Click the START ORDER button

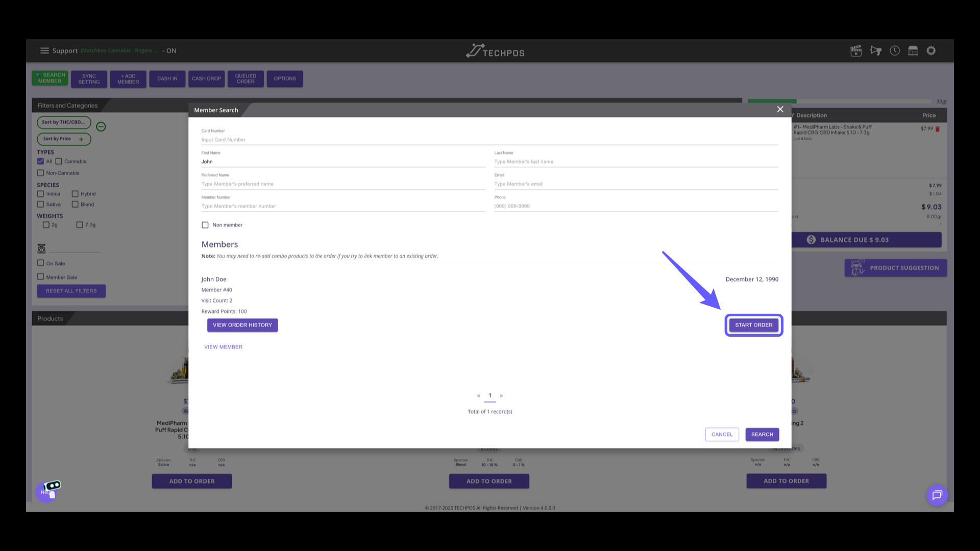click(754, 325)
